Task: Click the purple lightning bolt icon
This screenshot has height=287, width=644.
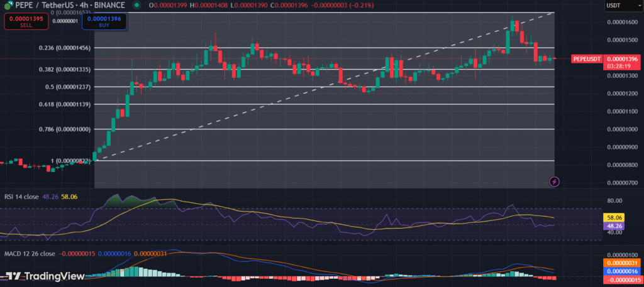Action: pyautogui.click(x=554, y=181)
